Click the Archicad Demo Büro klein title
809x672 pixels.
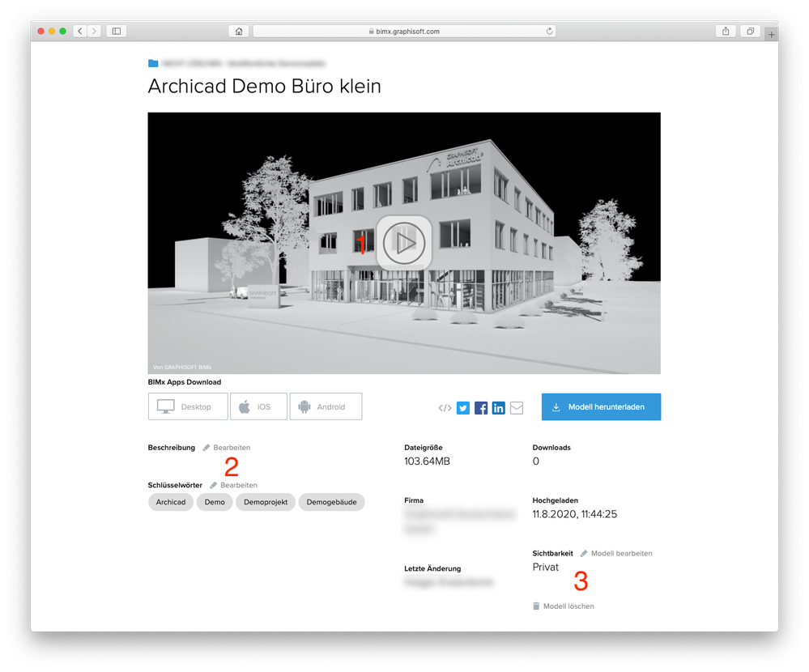pyautogui.click(x=265, y=86)
